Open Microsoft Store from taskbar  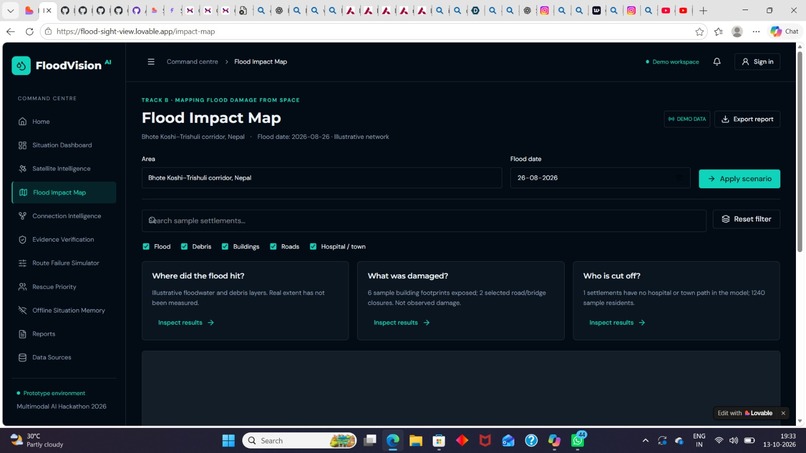pyautogui.click(x=439, y=441)
